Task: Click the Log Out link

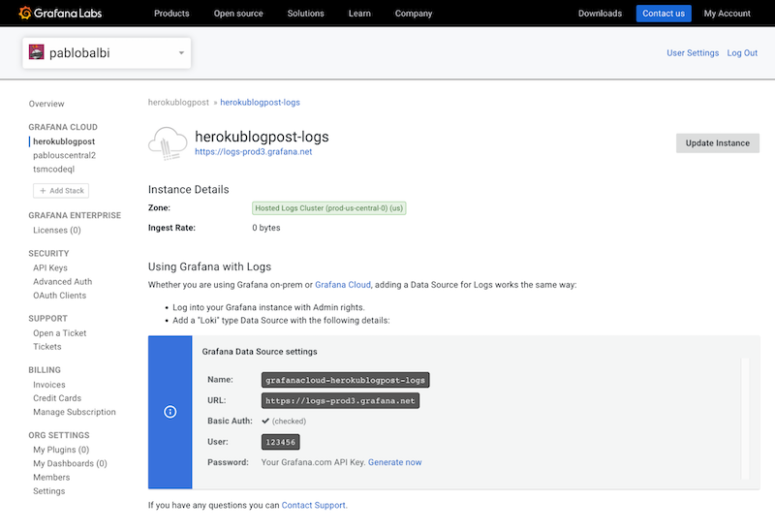Action: point(742,53)
